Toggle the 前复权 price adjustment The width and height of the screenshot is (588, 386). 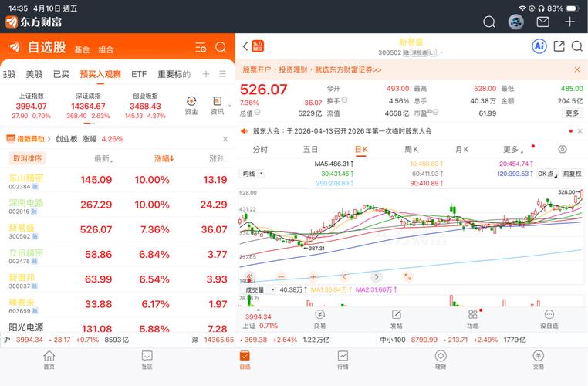[573, 174]
